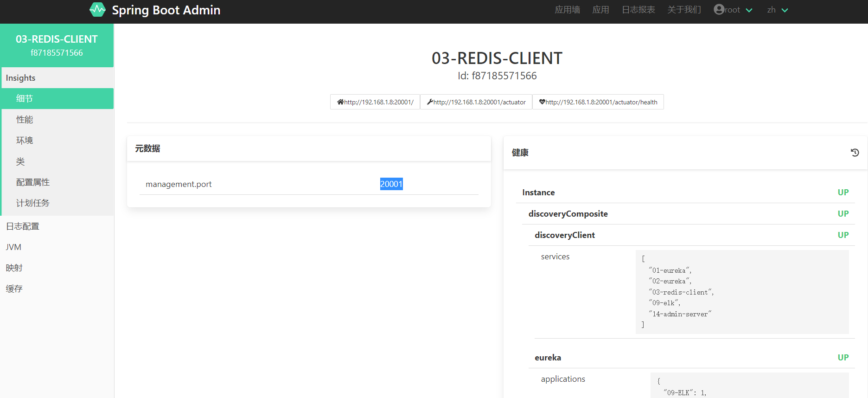868x398 pixels.
Task: Click the discoveryComposite health label
Action: (x=568, y=214)
